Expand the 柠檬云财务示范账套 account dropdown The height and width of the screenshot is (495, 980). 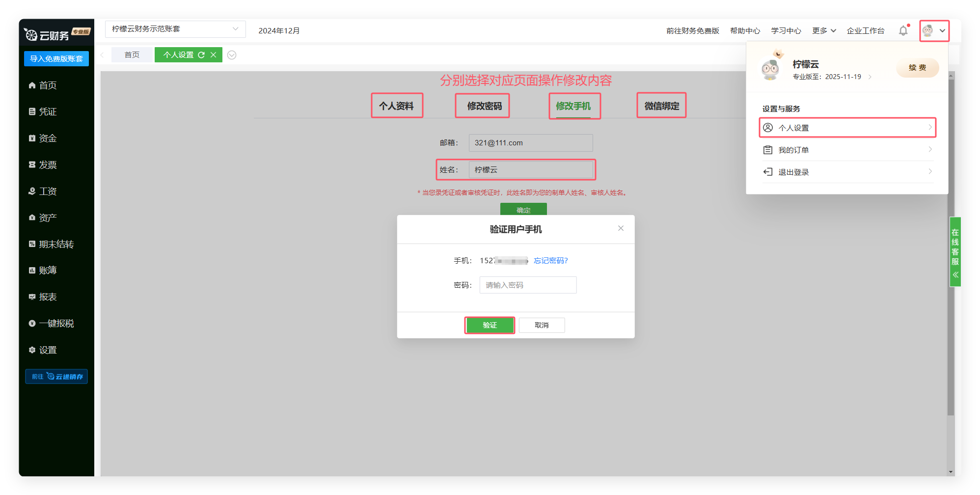175,29
